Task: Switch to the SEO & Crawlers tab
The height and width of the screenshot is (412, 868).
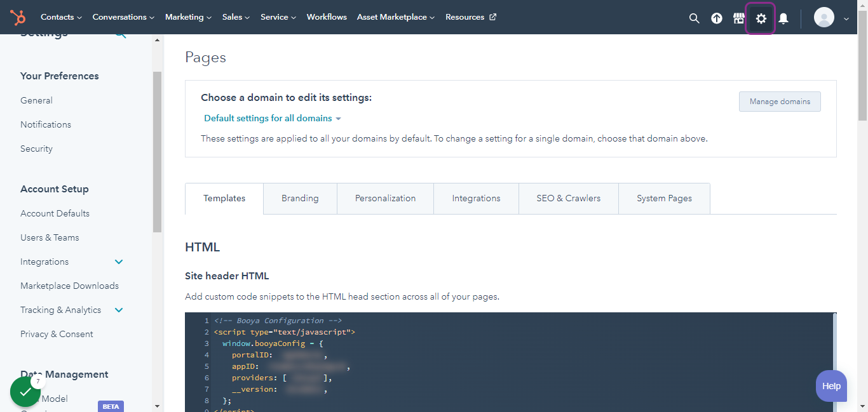Action: click(569, 199)
